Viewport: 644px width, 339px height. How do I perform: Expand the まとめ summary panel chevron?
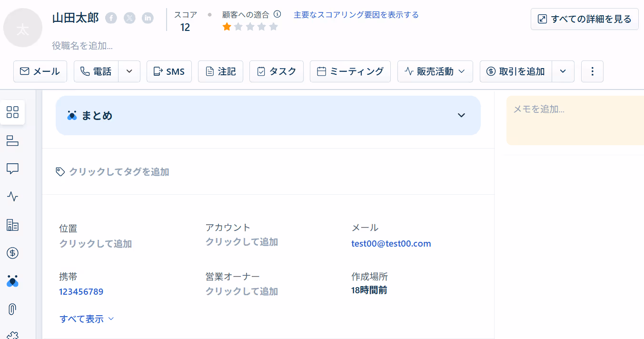click(461, 115)
